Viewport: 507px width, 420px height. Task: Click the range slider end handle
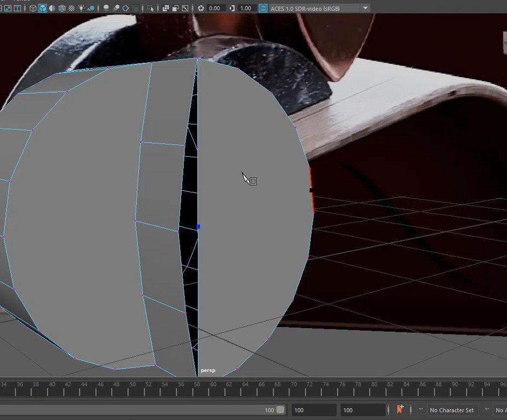[281, 410]
